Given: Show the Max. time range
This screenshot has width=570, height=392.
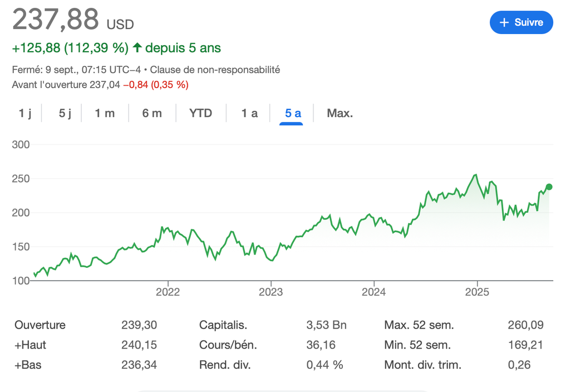Looking at the screenshot, I should click(x=340, y=113).
